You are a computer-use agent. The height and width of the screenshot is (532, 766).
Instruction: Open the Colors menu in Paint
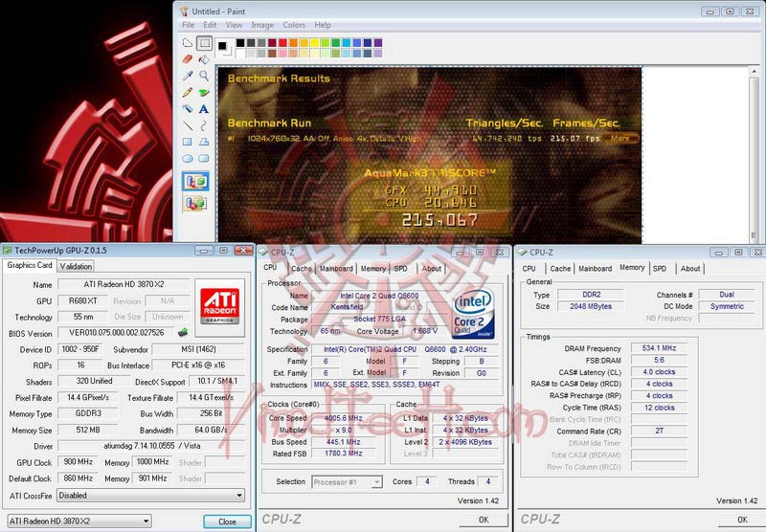point(294,25)
